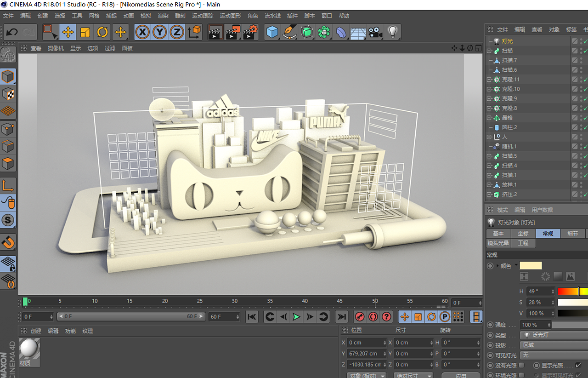Expand the 扫描 object in the tree
588x378 pixels.
pyautogui.click(x=489, y=51)
